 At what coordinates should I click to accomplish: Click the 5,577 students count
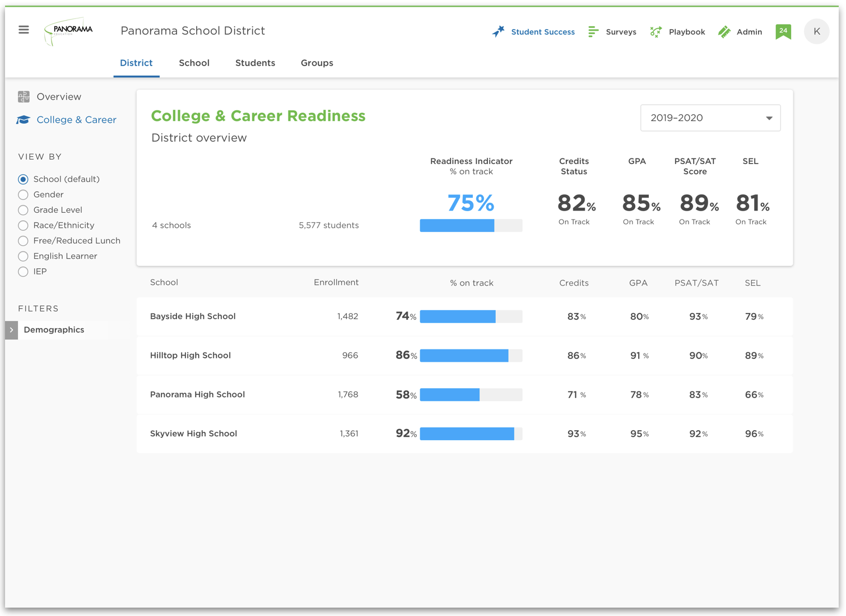tap(329, 225)
